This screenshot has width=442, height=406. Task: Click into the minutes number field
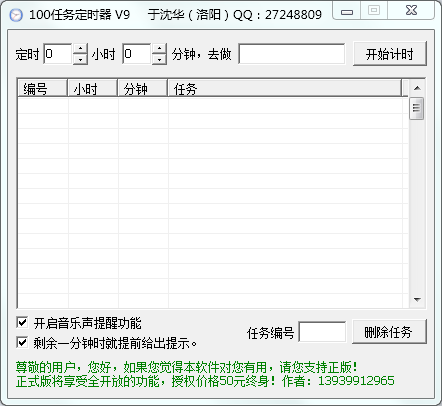click(137, 54)
